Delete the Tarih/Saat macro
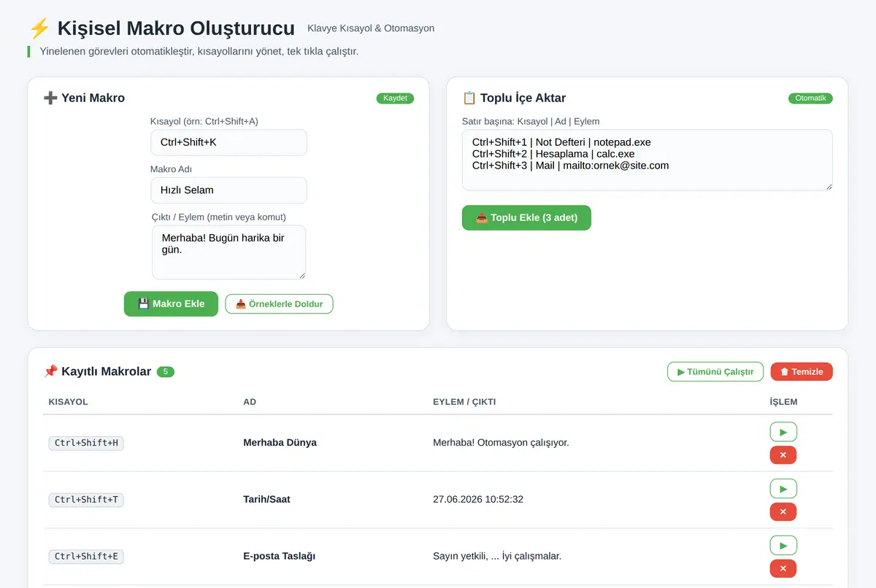876x588 pixels. (x=783, y=512)
